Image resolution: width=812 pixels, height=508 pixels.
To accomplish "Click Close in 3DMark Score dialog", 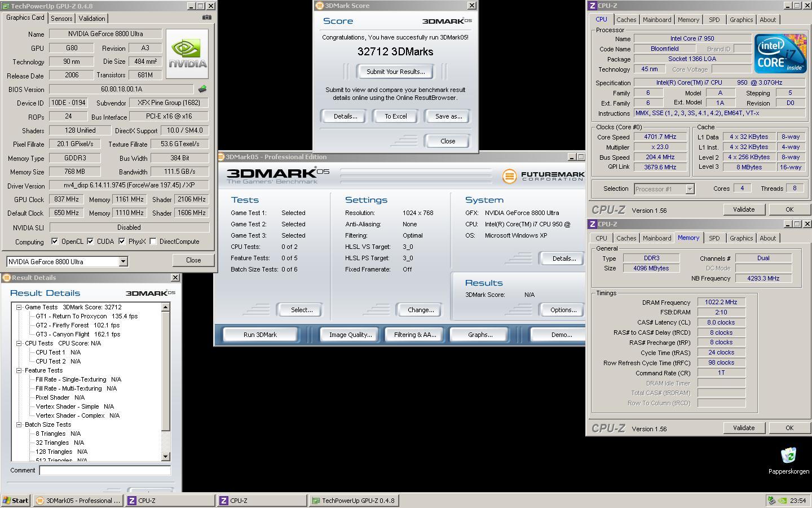I will point(448,141).
